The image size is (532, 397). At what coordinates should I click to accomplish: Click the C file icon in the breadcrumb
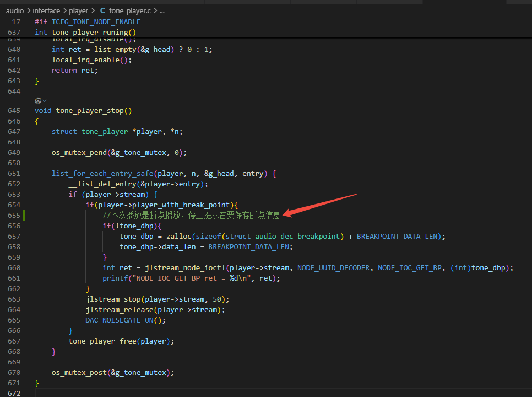point(102,11)
